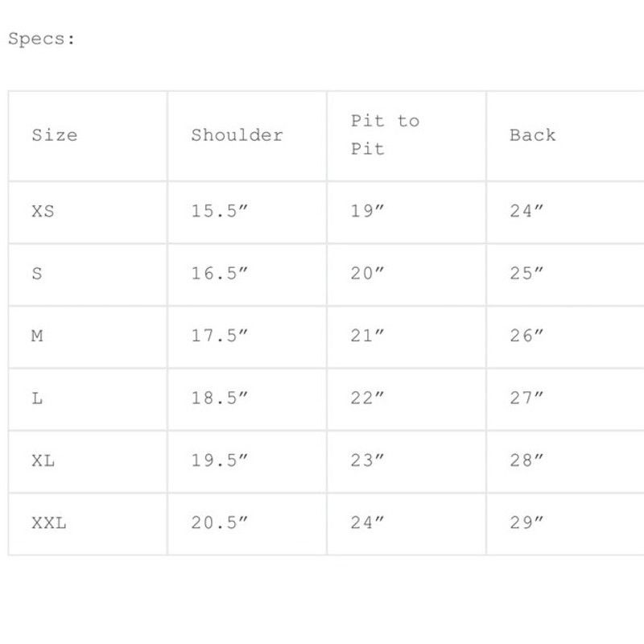The image size is (644, 644).
Task: Click the 20.5″ shoulder measurement
Action: click(219, 523)
